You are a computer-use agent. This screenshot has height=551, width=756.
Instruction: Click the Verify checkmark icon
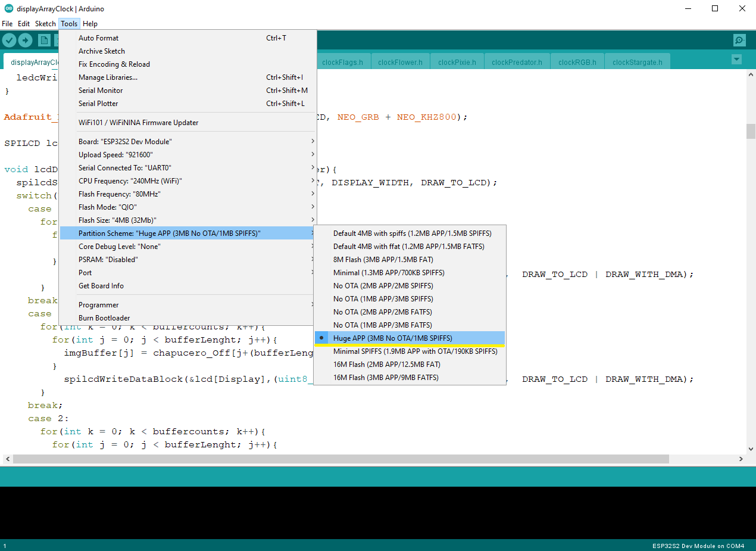click(9, 40)
